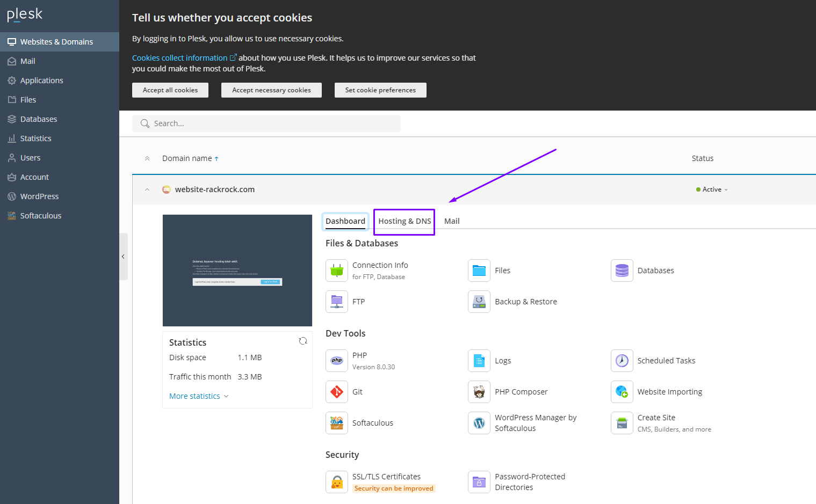This screenshot has height=504, width=816.
Task: Click the PHP Composer icon
Action: (479, 392)
